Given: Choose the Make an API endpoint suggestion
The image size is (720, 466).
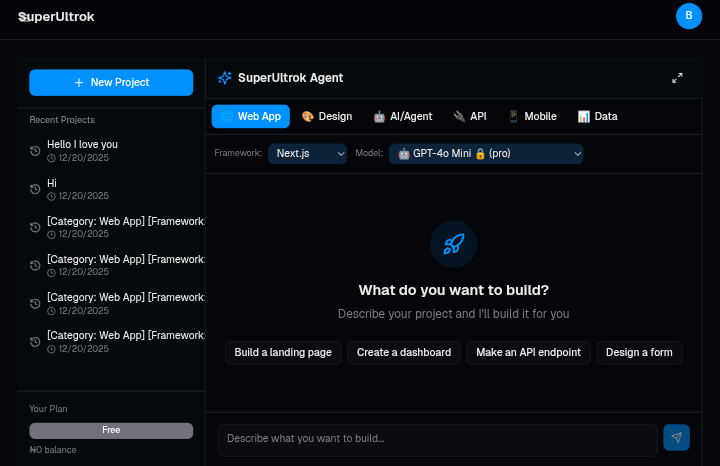Looking at the screenshot, I should click(528, 353).
